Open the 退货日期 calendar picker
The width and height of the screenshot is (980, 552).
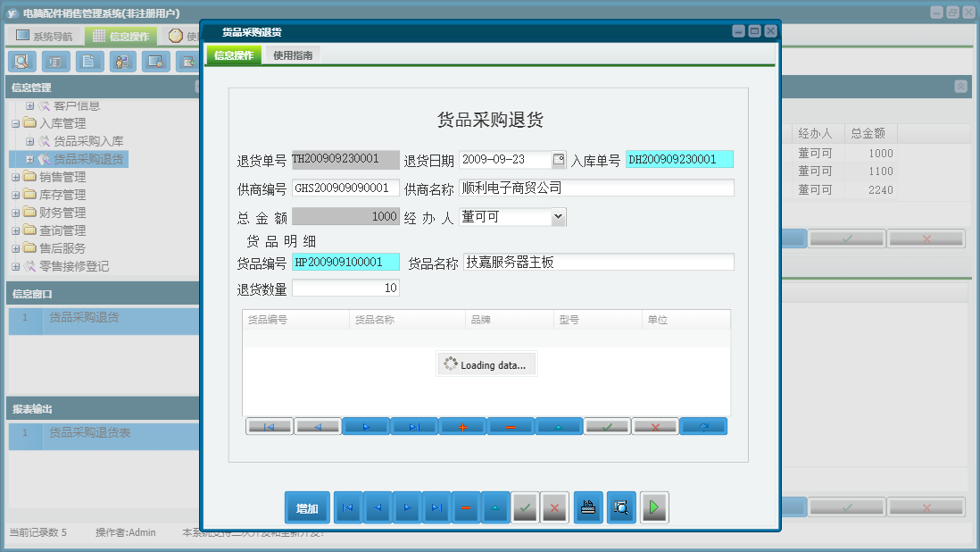559,159
